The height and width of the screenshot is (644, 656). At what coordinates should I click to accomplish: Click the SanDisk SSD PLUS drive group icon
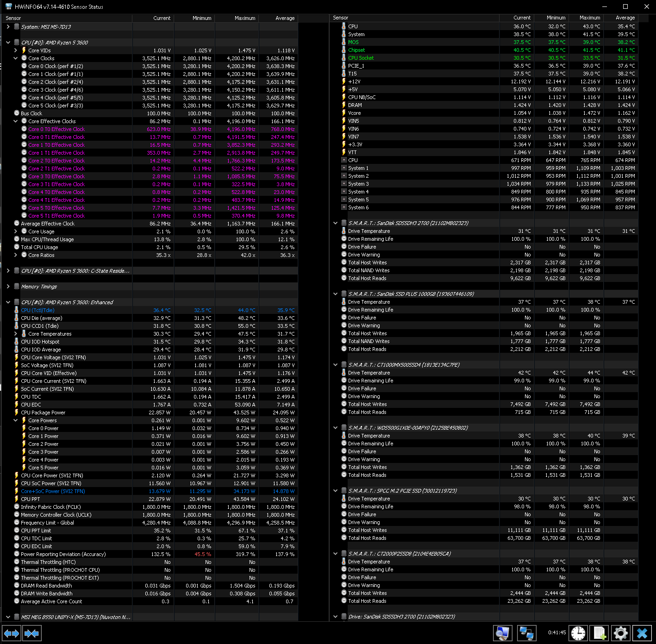click(344, 294)
